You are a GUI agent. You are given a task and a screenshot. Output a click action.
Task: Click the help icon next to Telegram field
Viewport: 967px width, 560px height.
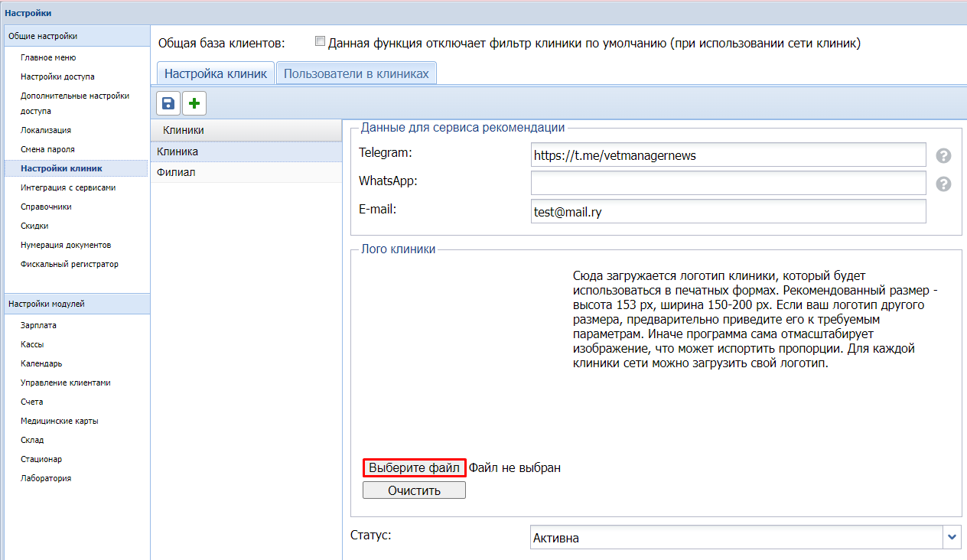943,155
